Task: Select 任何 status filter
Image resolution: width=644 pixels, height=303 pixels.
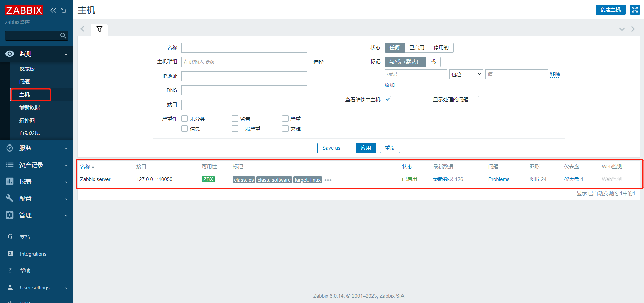Action: (394, 48)
